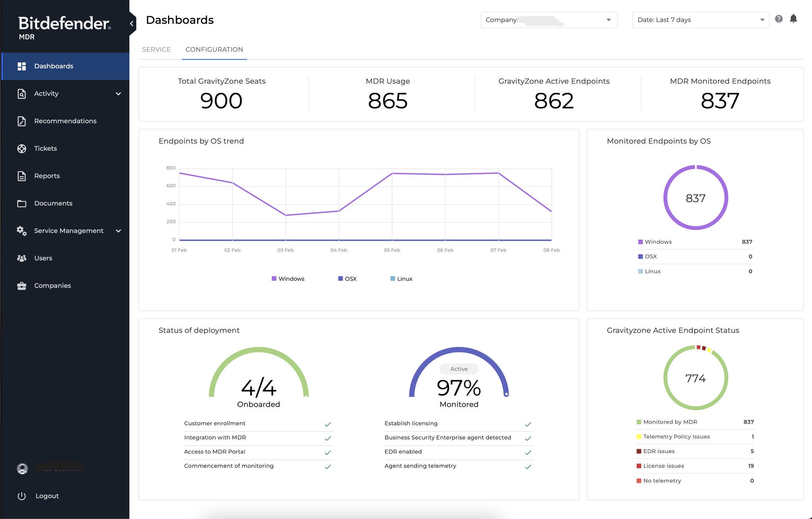
Task: Click the Dashboards icon in sidebar
Action: [x=20, y=66]
